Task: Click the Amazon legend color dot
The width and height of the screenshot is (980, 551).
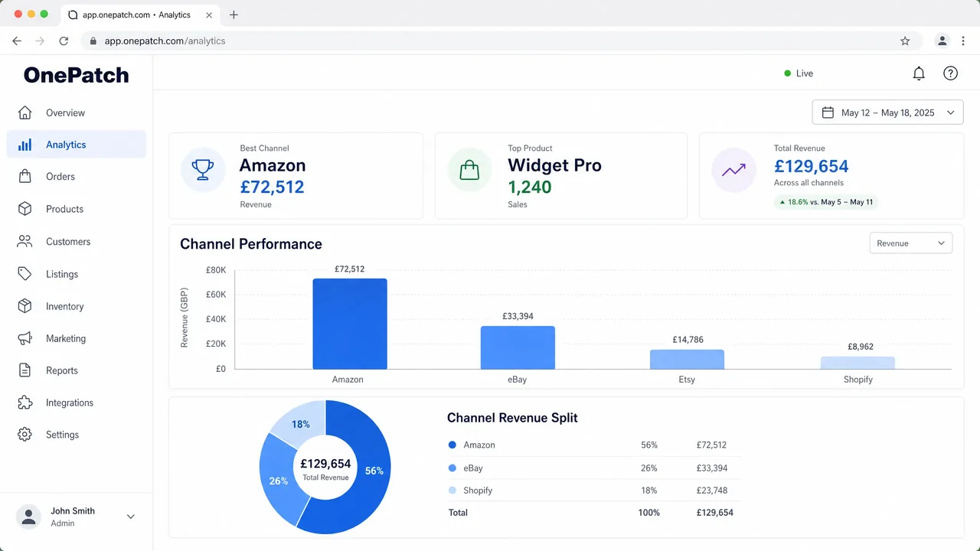Action: (x=452, y=445)
